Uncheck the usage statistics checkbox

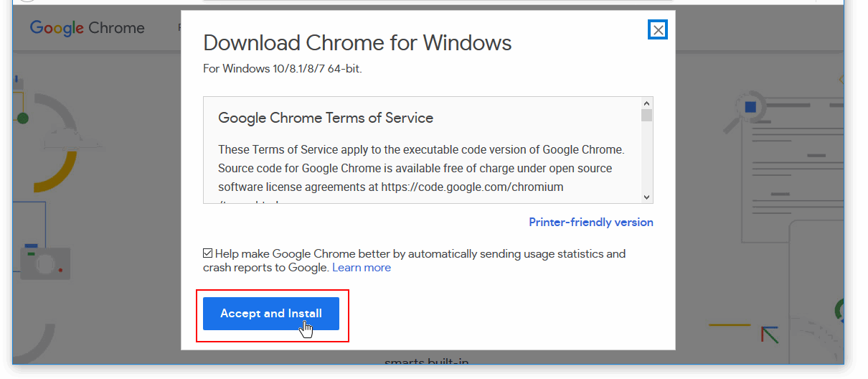pyautogui.click(x=208, y=253)
